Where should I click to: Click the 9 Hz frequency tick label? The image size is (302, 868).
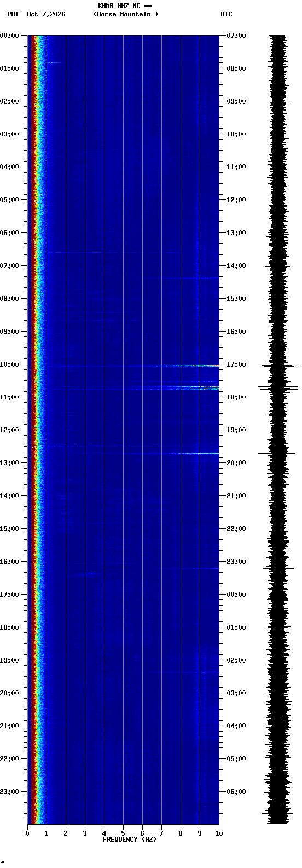click(x=200, y=833)
